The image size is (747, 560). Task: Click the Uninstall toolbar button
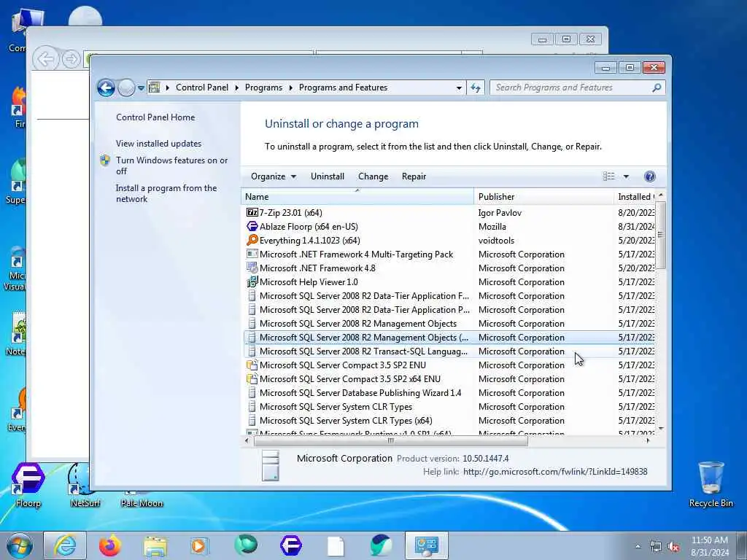[328, 176]
